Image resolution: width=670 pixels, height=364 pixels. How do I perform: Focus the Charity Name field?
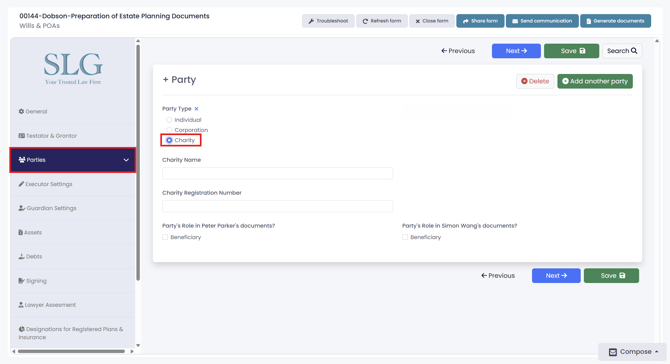point(277,173)
